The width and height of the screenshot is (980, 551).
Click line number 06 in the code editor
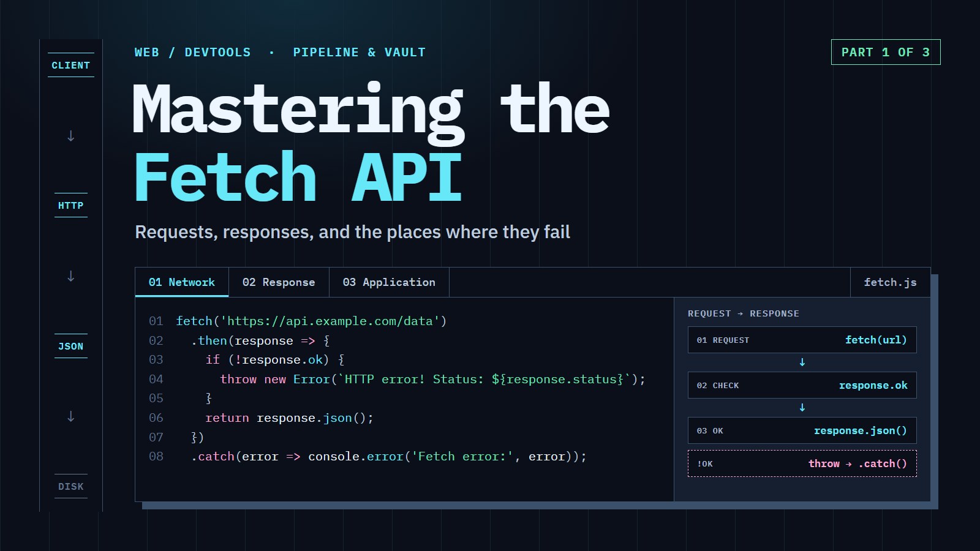tap(156, 418)
